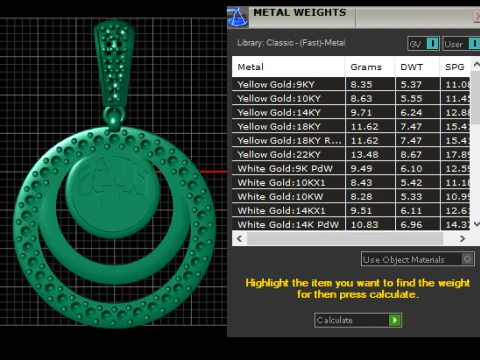Screen dimensions: 480x360
Task: Click the Library: Classic-(Fast)-Metal label
Action: point(291,43)
